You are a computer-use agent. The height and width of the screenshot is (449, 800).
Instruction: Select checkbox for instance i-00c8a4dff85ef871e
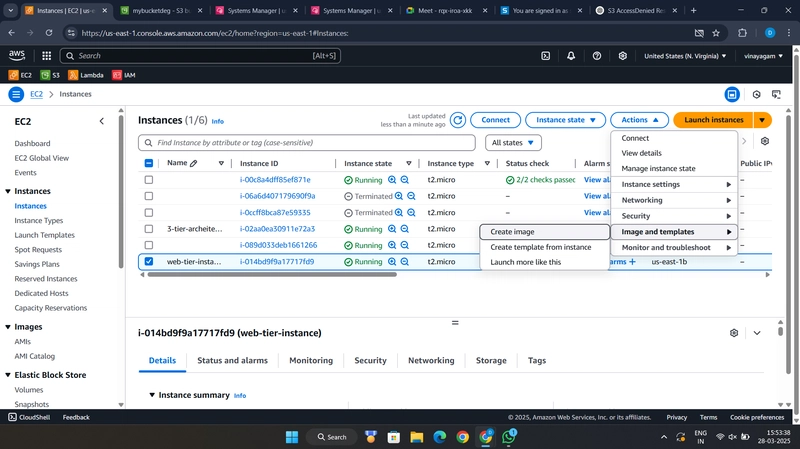pyautogui.click(x=148, y=180)
